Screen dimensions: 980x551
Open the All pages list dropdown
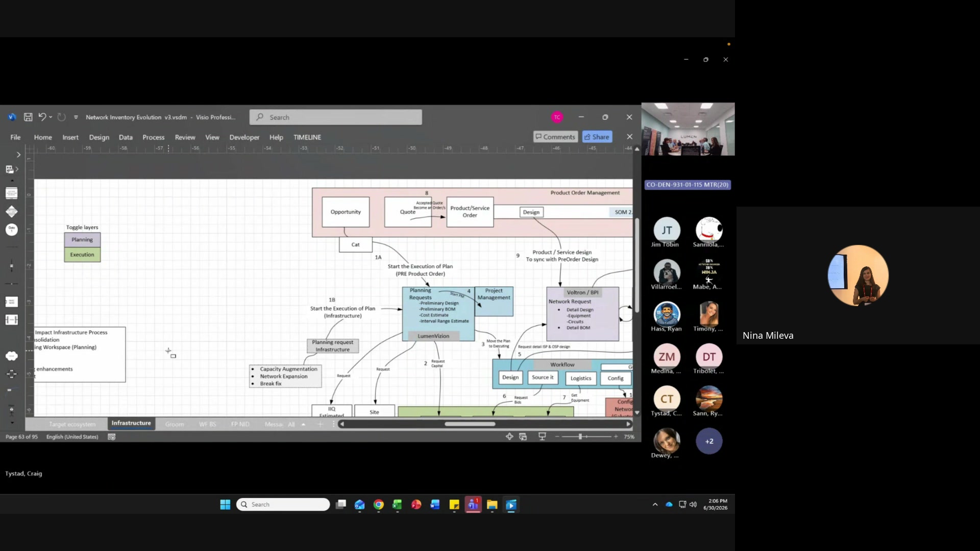(x=297, y=424)
